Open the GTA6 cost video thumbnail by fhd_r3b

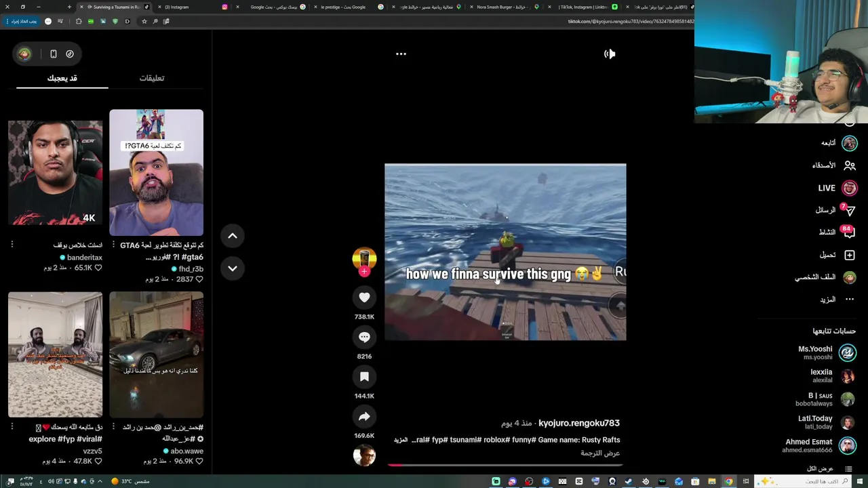click(x=156, y=173)
